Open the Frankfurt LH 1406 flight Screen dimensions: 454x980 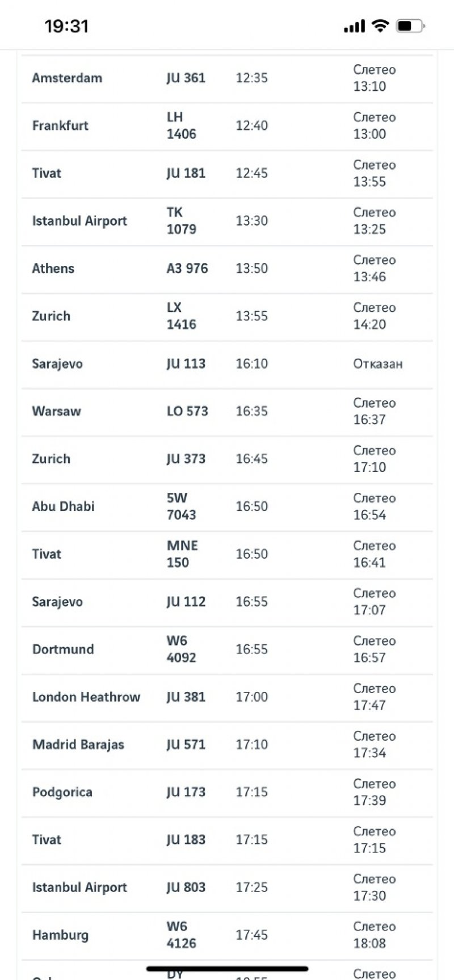point(227,126)
